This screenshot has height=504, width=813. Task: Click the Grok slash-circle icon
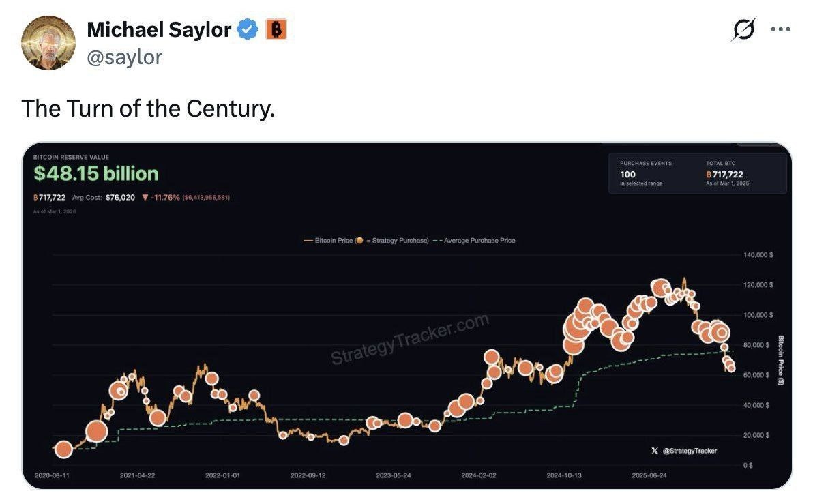pyautogui.click(x=743, y=29)
